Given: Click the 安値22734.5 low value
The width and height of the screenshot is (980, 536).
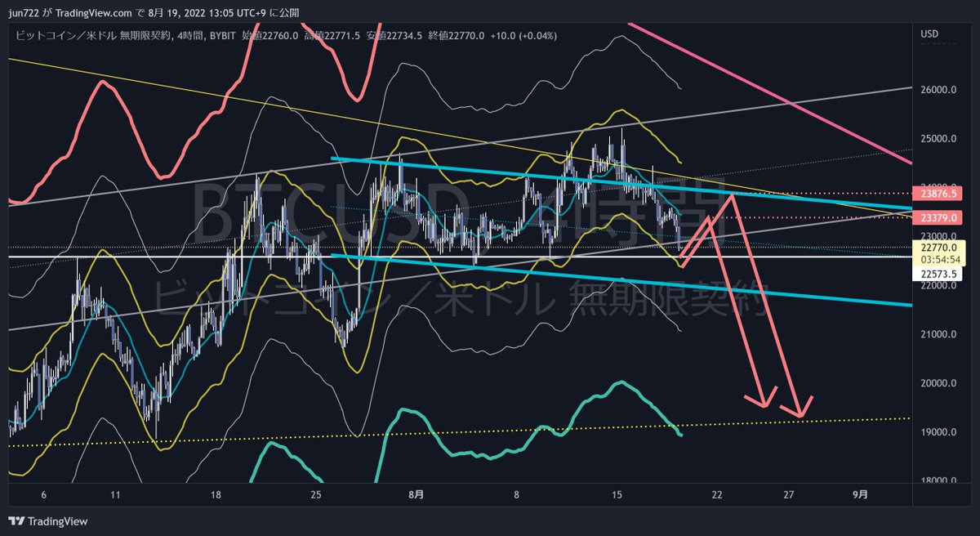Looking at the screenshot, I should click(394, 35).
